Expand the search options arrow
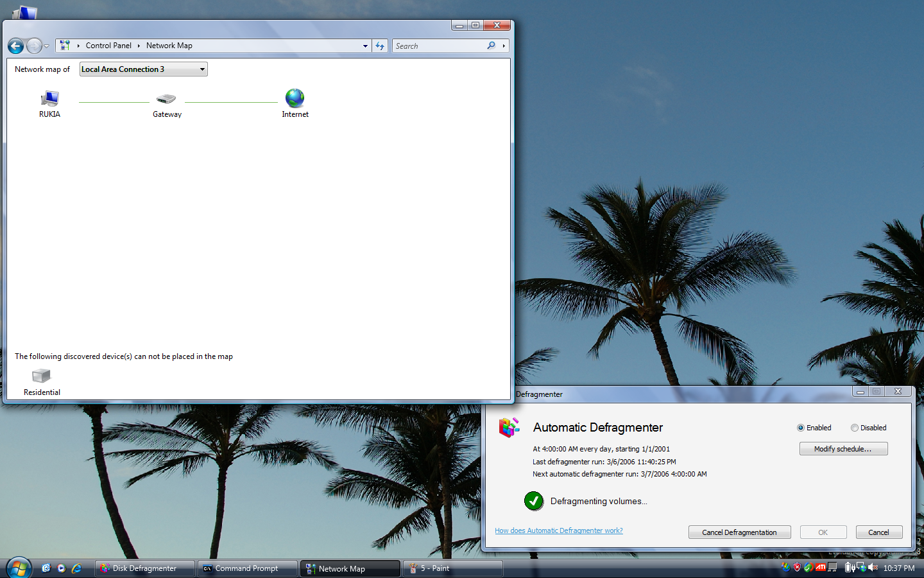The width and height of the screenshot is (924, 578). pos(504,46)
